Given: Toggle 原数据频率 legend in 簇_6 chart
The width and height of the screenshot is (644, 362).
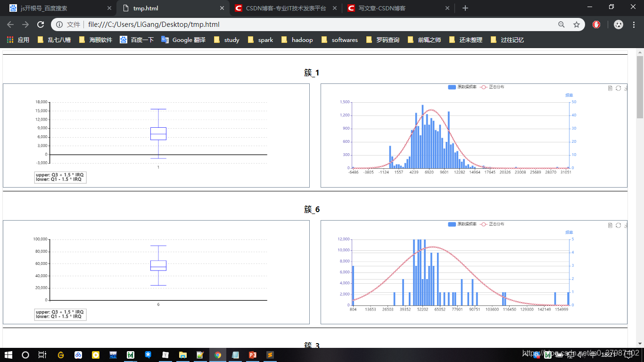Looking at the screenshot, I should click(462, 224).
